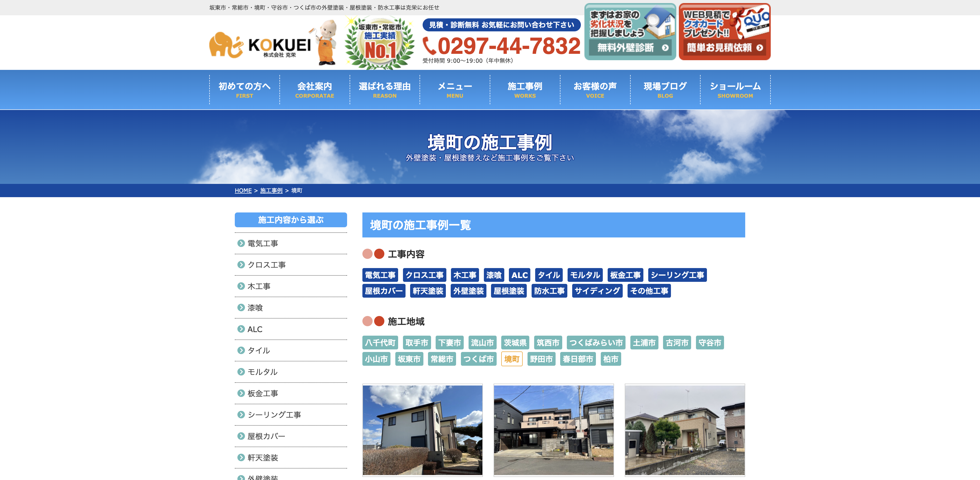The image size is (980, 480).
Task: Select サイディング tag in 工事内容
Action: [x=597, y=291]
